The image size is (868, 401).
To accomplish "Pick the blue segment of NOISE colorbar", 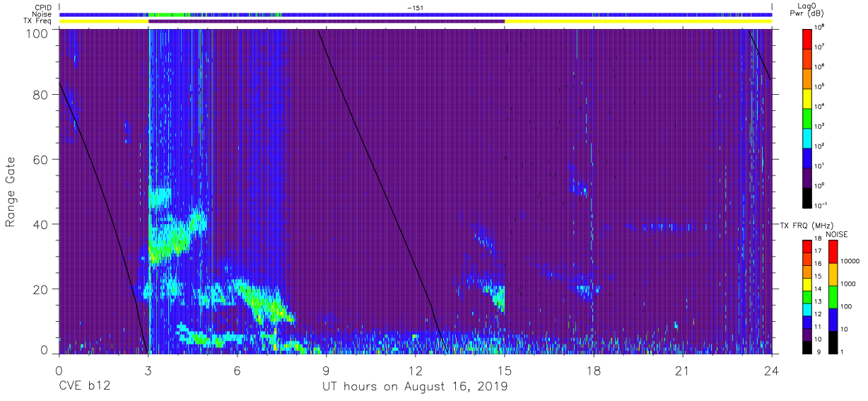I will pos(833,320).
